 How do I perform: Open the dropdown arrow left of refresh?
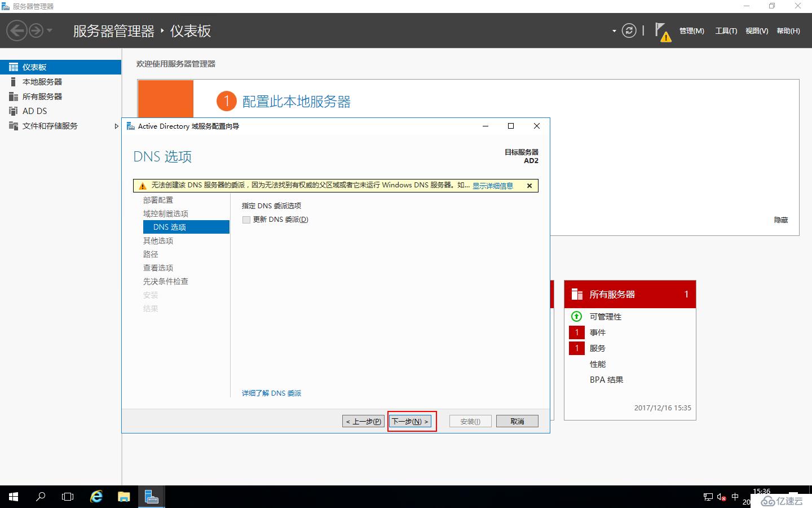[614, 31]
